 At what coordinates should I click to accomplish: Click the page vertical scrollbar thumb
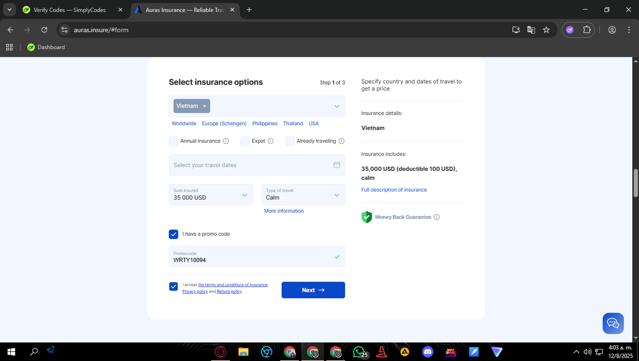point(635,183)
